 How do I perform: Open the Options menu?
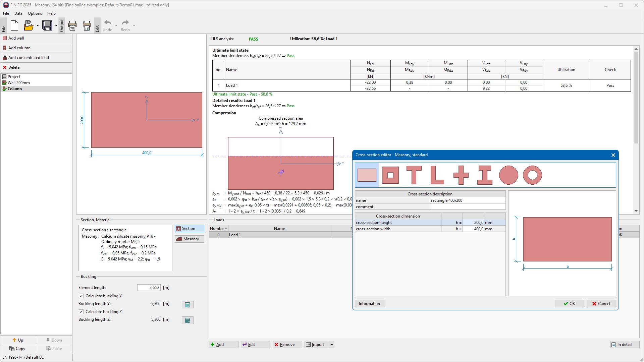point(35,13)
